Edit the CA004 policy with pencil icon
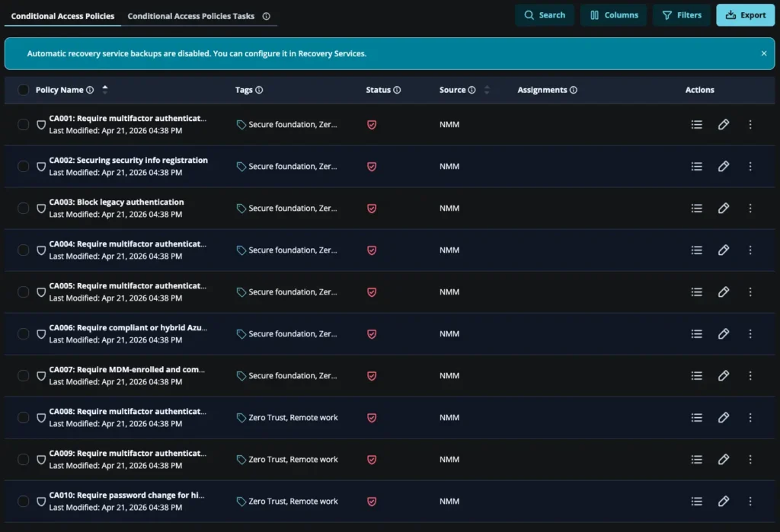780x532 pixels. click(x=724, y=250)
